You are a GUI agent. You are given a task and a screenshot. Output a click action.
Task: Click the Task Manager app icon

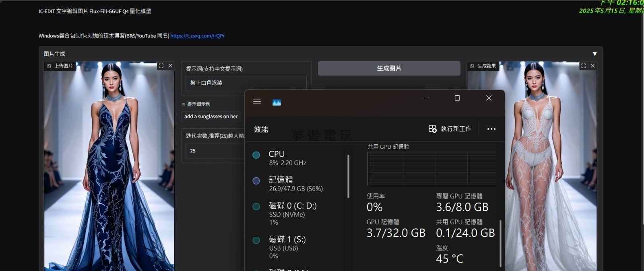(277, 103)
